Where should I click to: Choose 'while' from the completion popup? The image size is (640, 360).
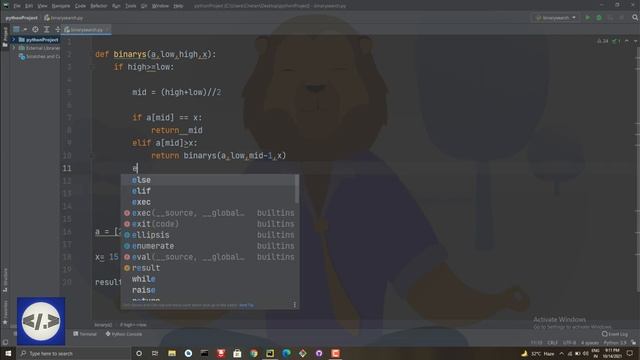pos(210,279)
